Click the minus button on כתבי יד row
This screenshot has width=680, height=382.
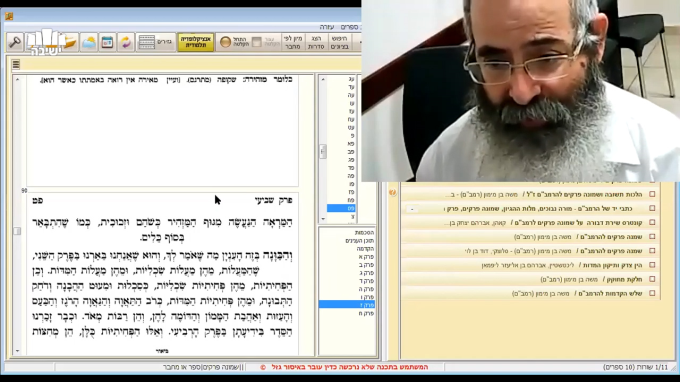[x=412, y=209]
